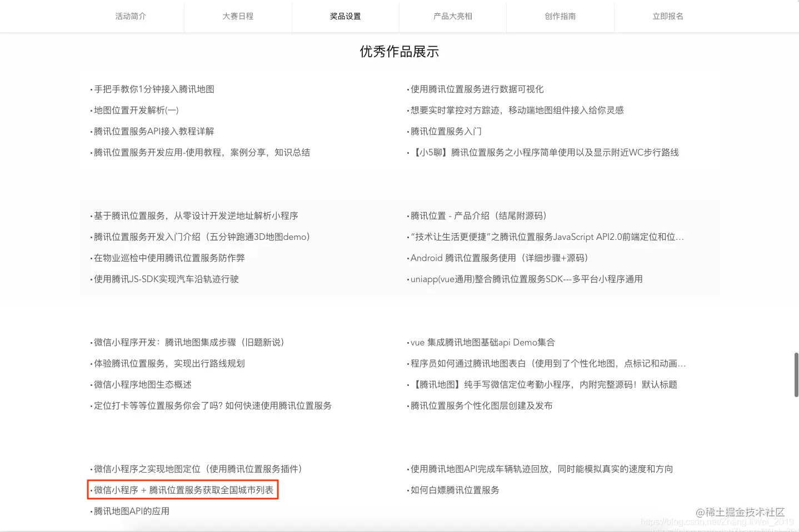
Task: Select the 奖品设置 tab
Action: point(345,16)
